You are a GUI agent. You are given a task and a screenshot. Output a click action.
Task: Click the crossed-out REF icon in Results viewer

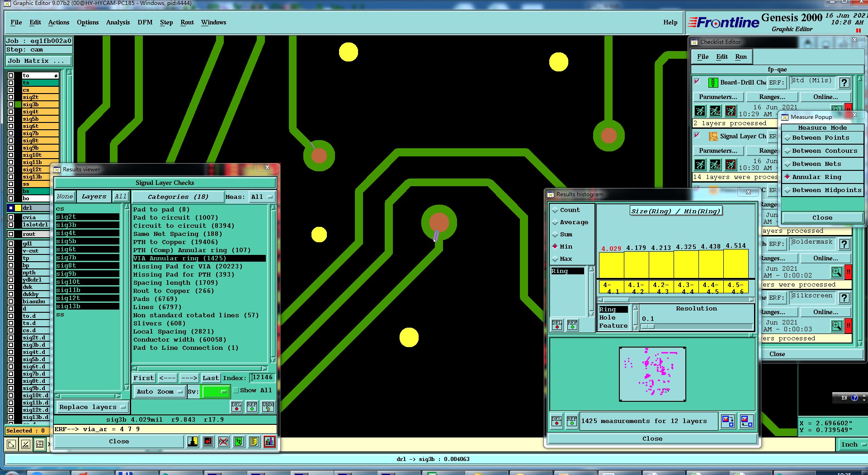[223, 442]
